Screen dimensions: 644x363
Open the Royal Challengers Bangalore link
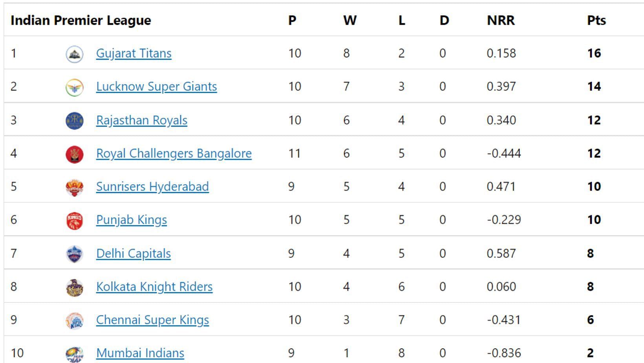pos(174,153)
